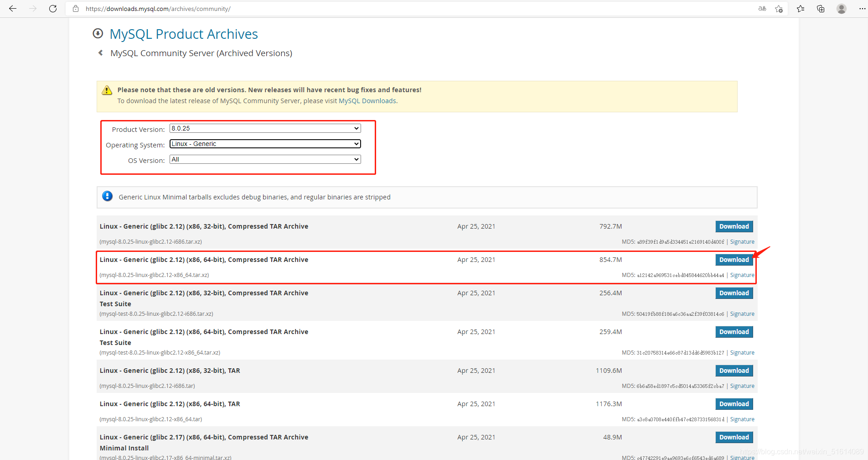Image resolution: width=868 pixels, height=460 pixels.
Task: Open read aloud/translate icon in address bar
Action: click(762, 9)
